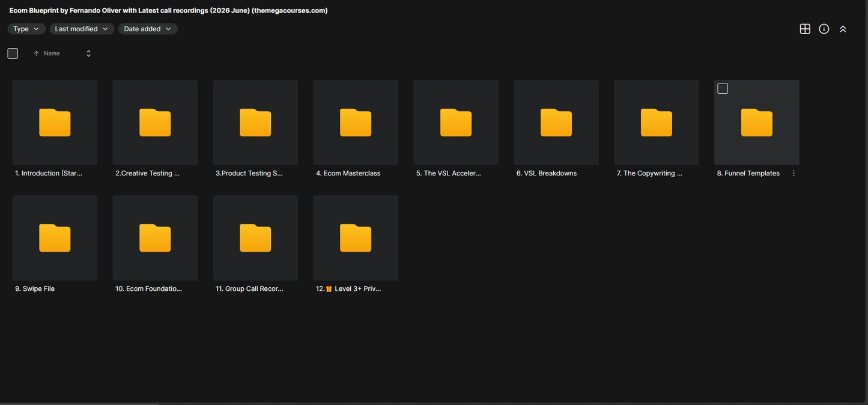Collapse header with double chevron icon
Screen dimensions: 868x405
(x=843, y=29)
